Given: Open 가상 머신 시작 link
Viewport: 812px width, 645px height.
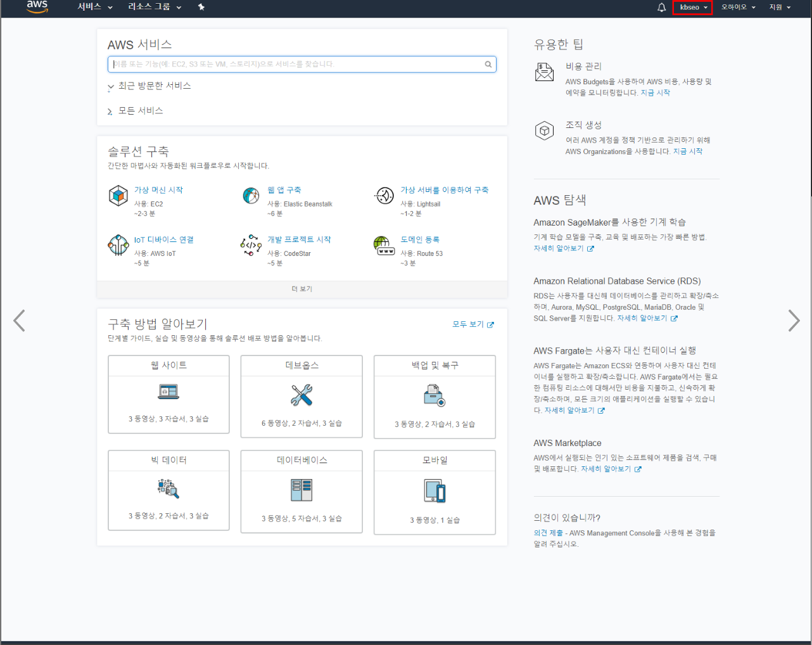Looking at the screenshot, I should pos(158,190).
